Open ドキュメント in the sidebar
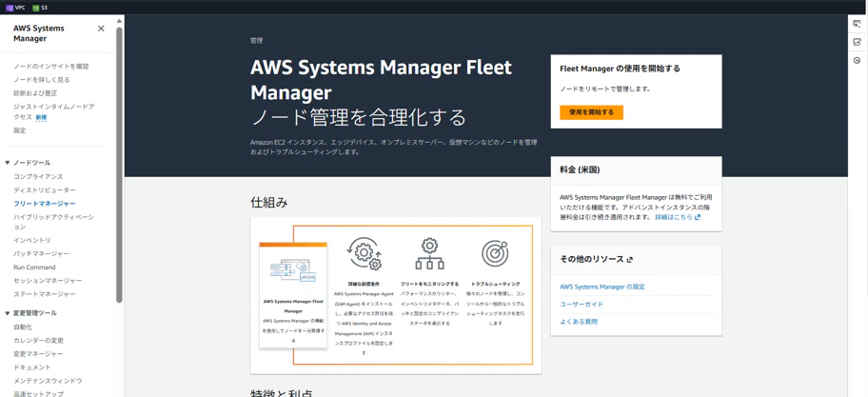 tap(32, 367)
